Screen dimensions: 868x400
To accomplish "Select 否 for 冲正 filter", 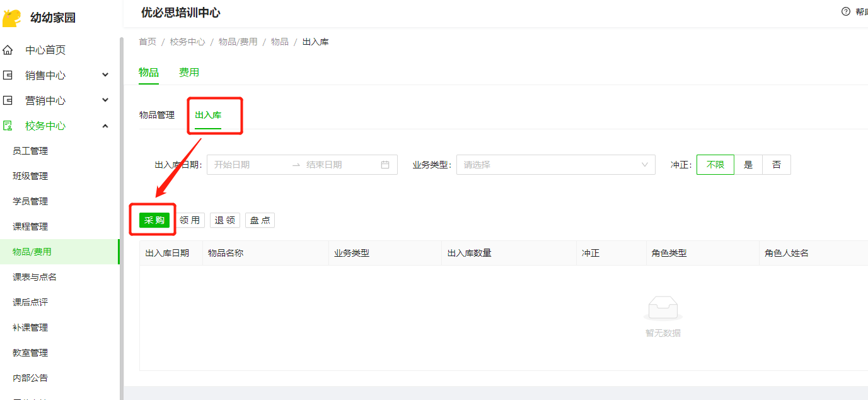I will click(x=776, y=165).
